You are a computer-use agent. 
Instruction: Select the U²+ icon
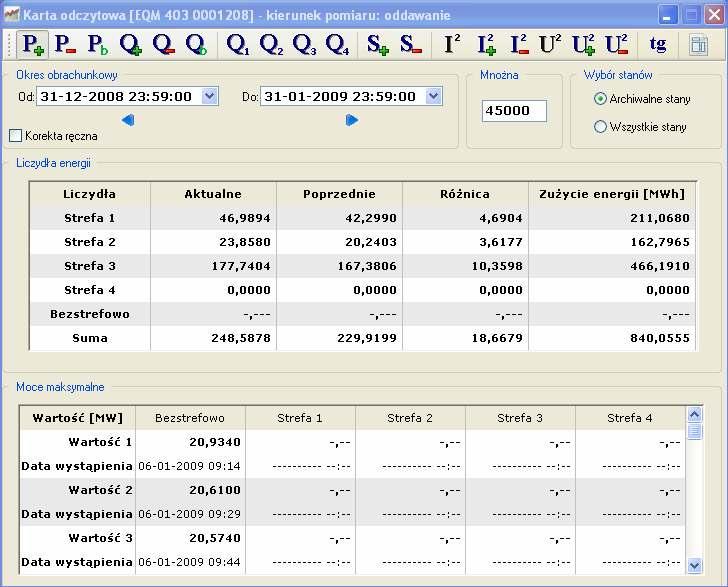[x=583, y=45]
